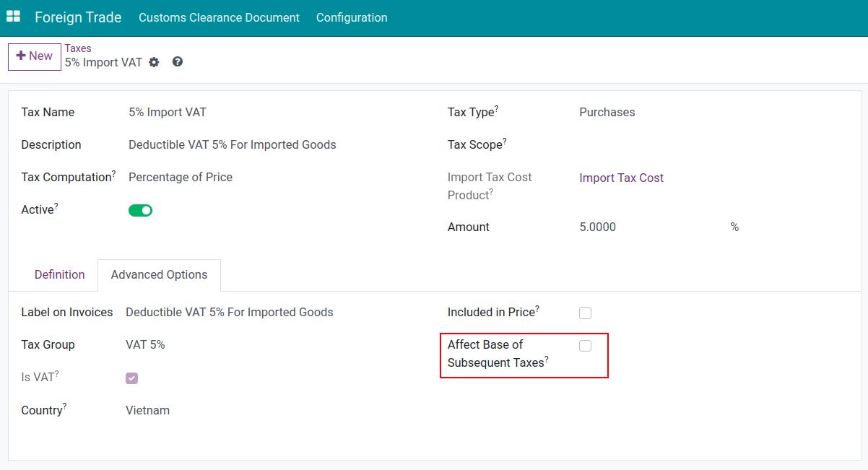Click the Tax Type label
This screenshot has width=868, height=470.
coord(473,112)
